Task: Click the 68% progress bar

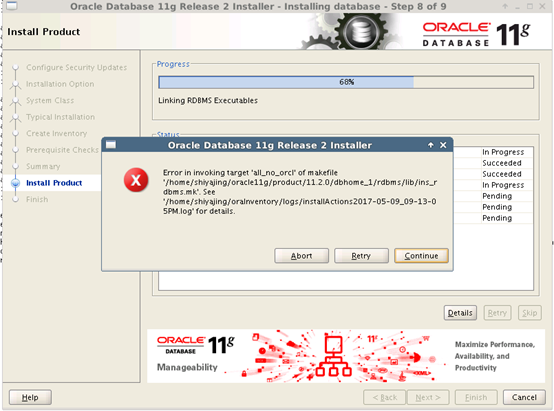Action: coord(346,82)
